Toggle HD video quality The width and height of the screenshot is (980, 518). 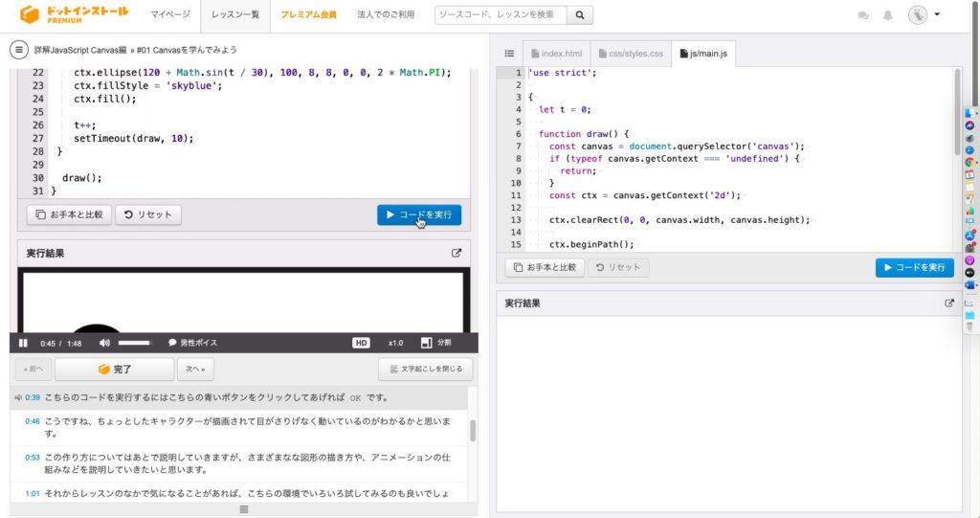pos(361,343)
